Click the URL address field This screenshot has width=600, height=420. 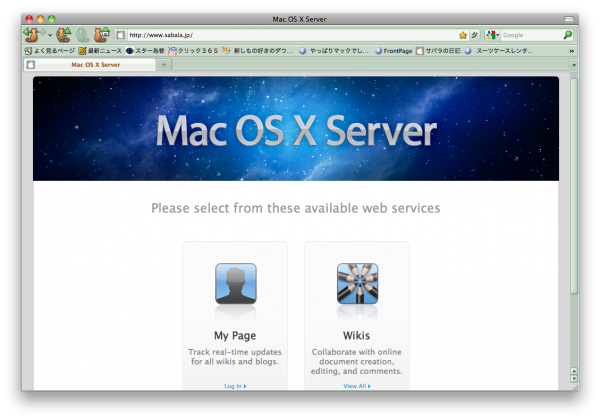[292, 35]
